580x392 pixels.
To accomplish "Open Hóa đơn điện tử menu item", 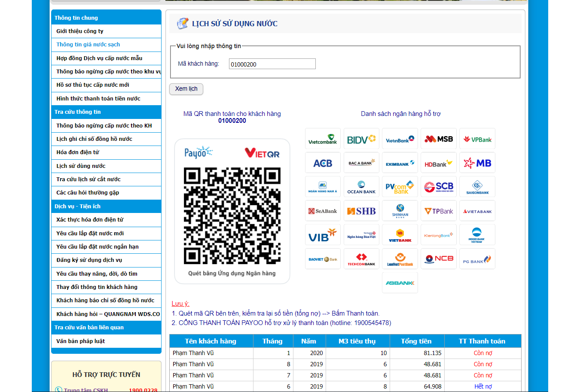I will click(78, 152).
